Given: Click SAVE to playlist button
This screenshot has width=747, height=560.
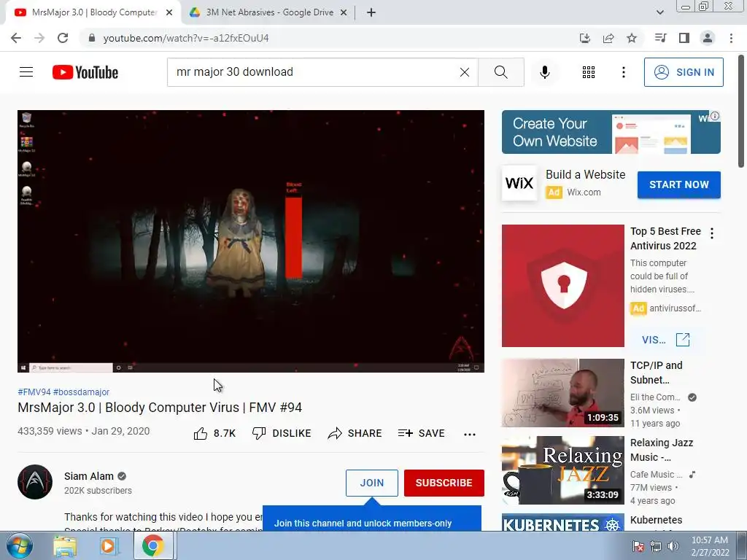Looking at the screenshot, I should (x=421, y=433).
